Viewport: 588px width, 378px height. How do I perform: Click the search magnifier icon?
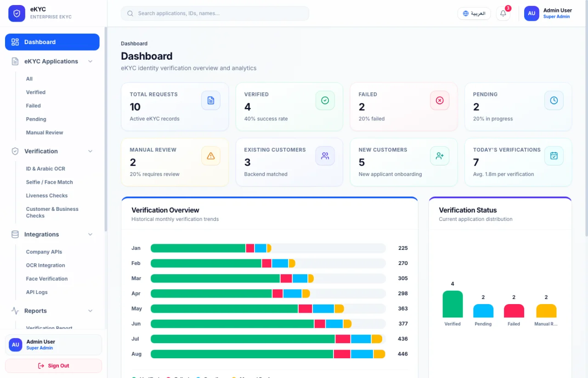pos(130,13)
